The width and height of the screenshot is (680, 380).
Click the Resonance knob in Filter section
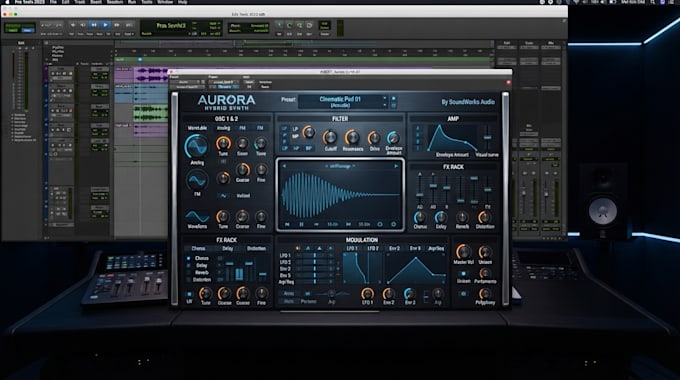(352, 138)
